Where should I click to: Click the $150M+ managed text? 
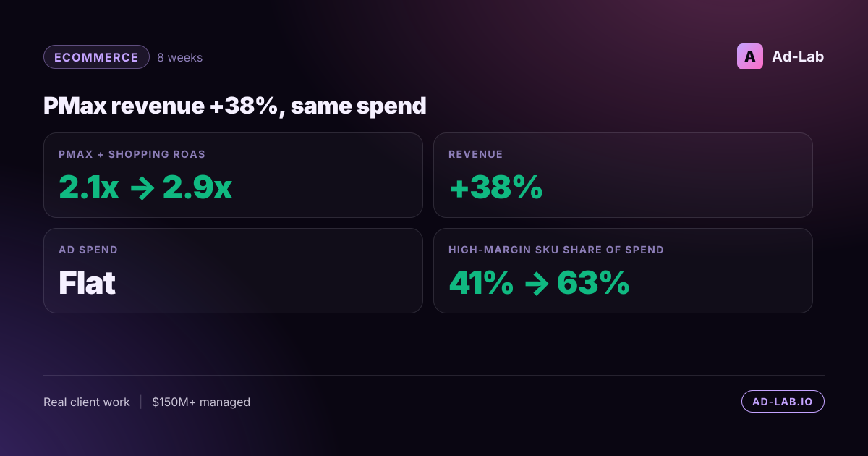(x=201, y=402)
